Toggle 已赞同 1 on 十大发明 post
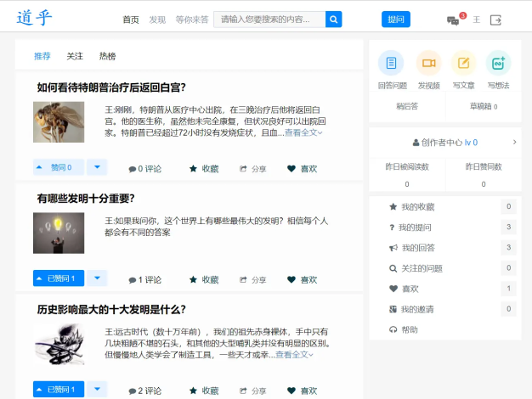Screen dimensions: 532x399 [59, 389]
